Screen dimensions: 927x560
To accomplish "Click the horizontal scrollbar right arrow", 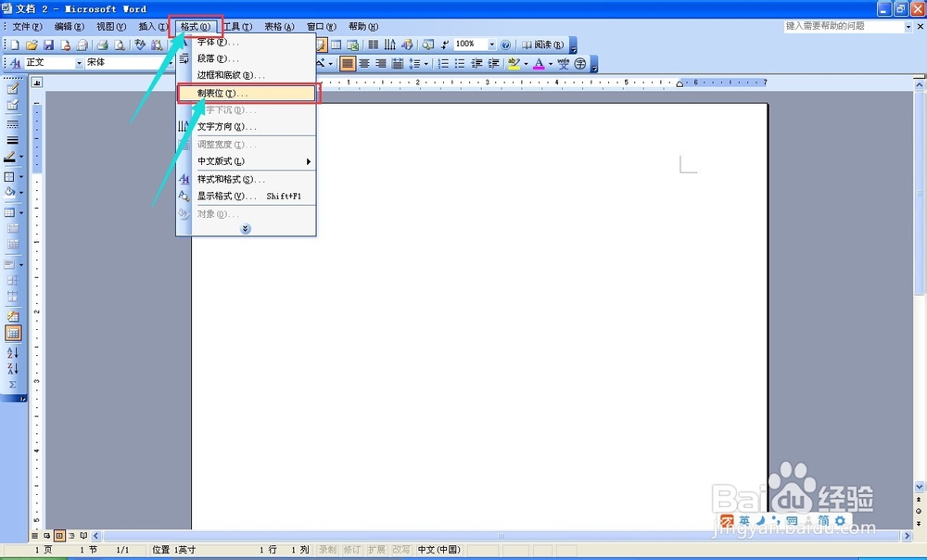I will pos(907,536).
